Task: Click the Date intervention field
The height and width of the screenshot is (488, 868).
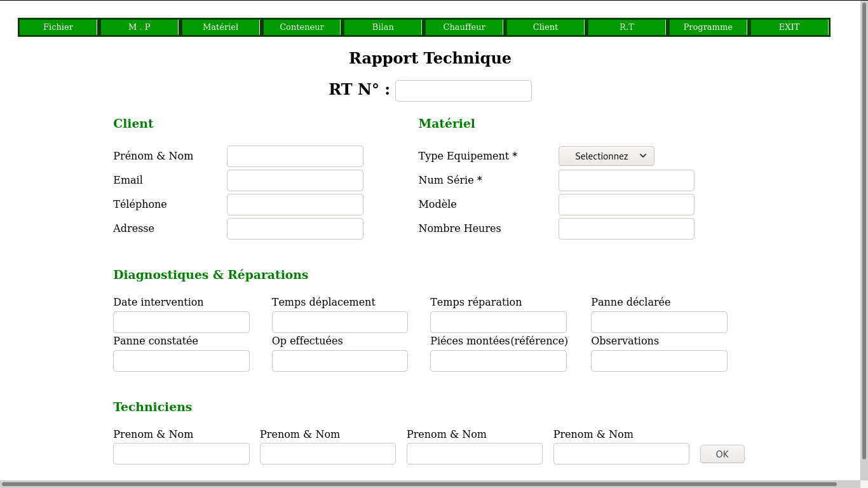Action: (181, 322)
